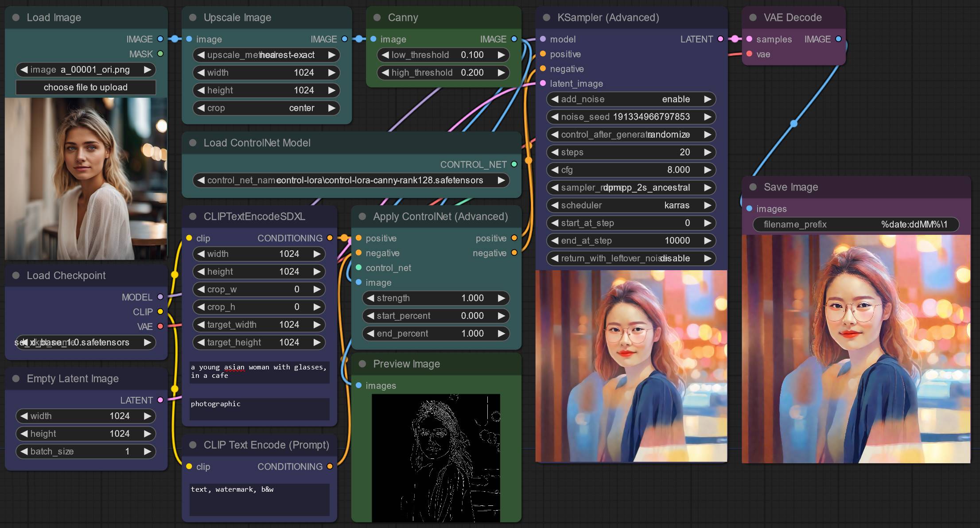Click the CONTROL_NET output connector dot

(514, 164)
